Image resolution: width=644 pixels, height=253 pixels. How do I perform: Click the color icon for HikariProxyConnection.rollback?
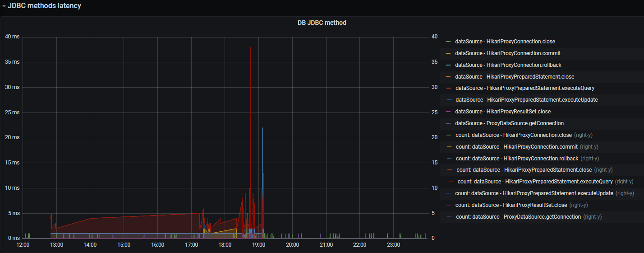448,65
